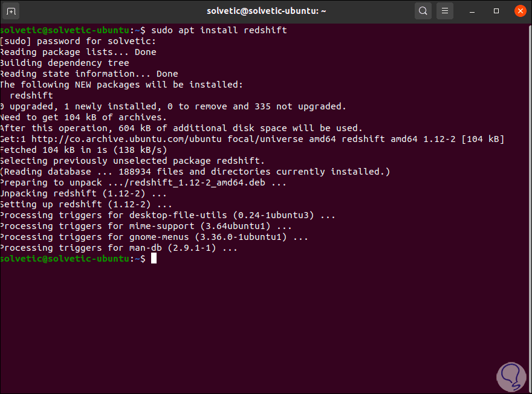The height and width of the screenshot is (394, 532).
Task: Click the co.archive.ubuntu.com URL
Action: (126, 138)
